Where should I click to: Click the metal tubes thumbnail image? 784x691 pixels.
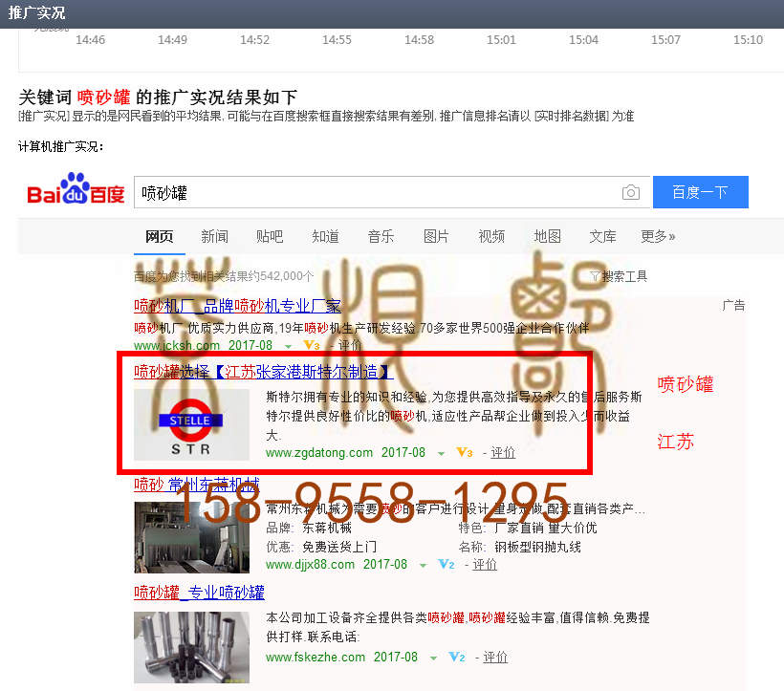click(x=191, y=647)
